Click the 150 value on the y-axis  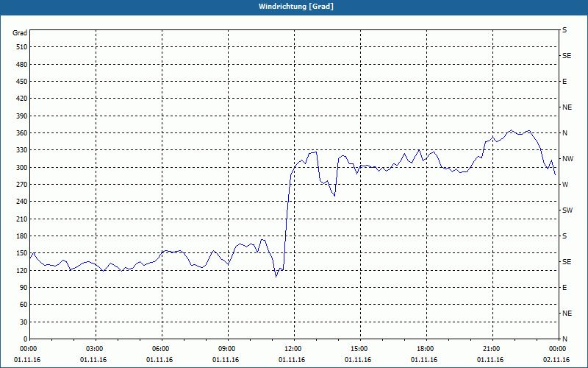[22, 253]
